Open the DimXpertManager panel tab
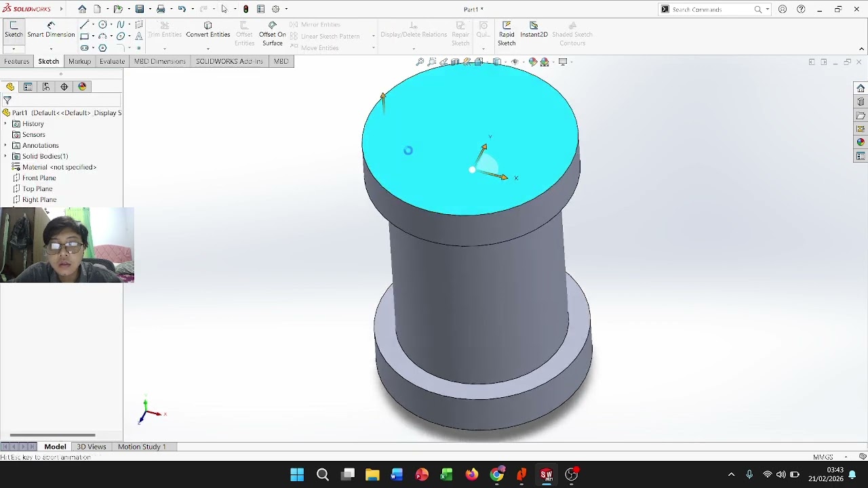 point(64,87)
